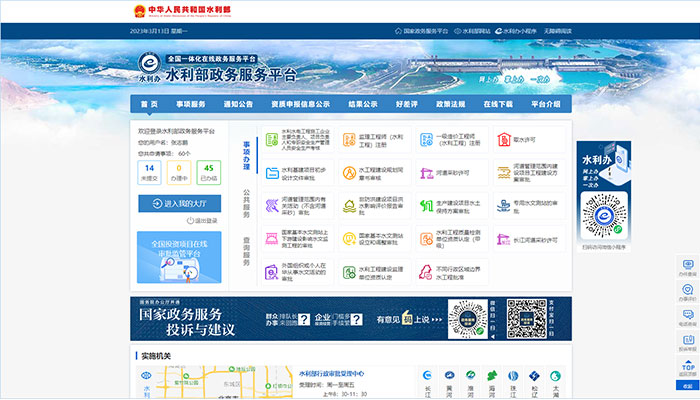This screenshot has height=400, width=700.
Task: Open 国家政务服务平台 top link
Action: [x=421, y=31]
